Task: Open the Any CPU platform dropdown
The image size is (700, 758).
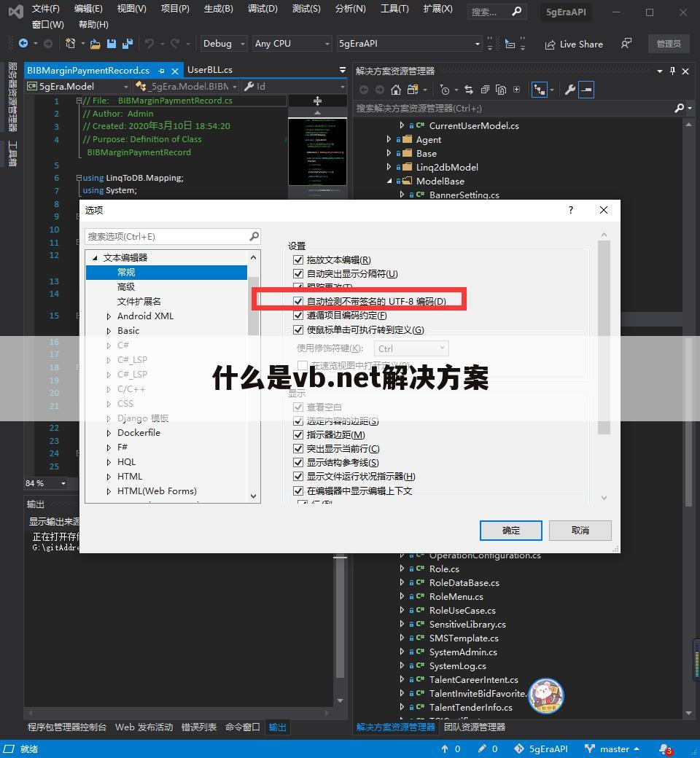Action: 327,43
